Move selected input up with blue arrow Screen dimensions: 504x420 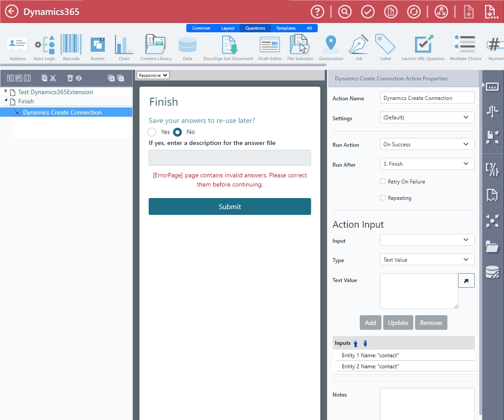point(355,343)
